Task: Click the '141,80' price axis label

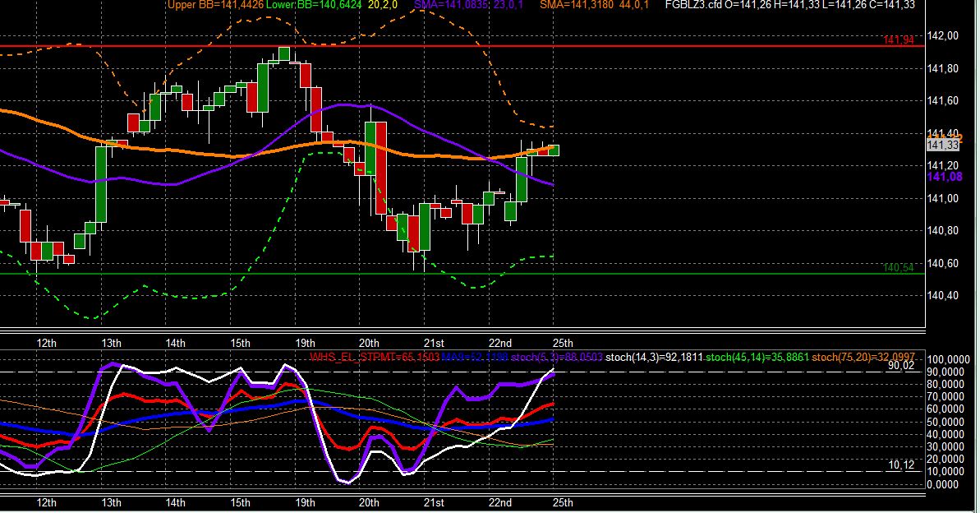Action: click(x=943, y=69)
